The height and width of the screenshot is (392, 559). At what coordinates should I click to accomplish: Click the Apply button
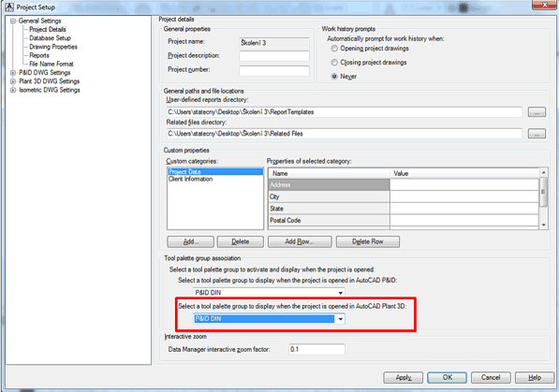[404, 377]
